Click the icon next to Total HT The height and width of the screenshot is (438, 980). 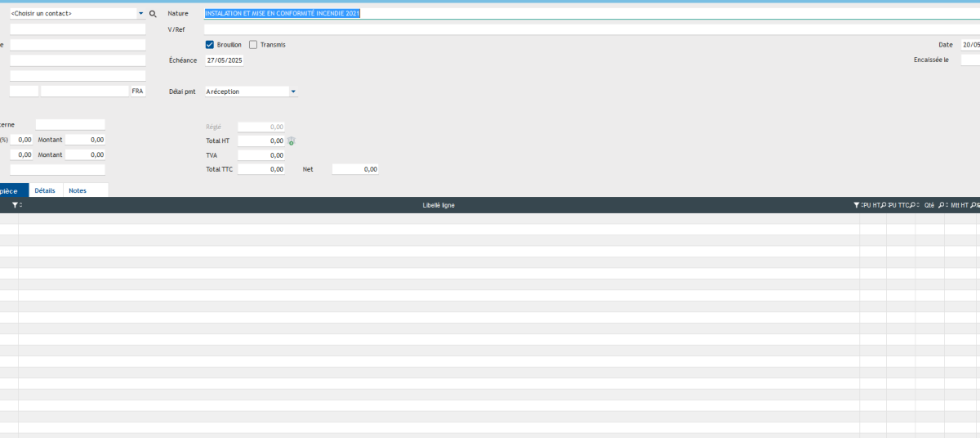[x=292, y=141]
